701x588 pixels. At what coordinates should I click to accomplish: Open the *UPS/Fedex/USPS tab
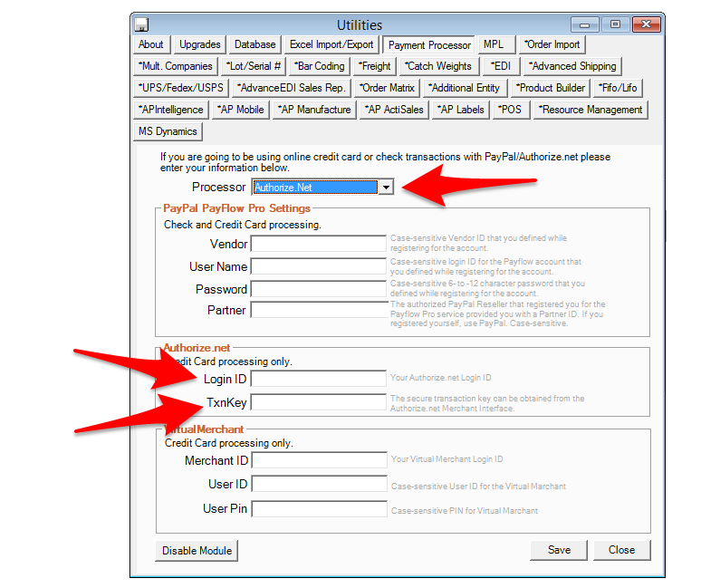point(181,88)
